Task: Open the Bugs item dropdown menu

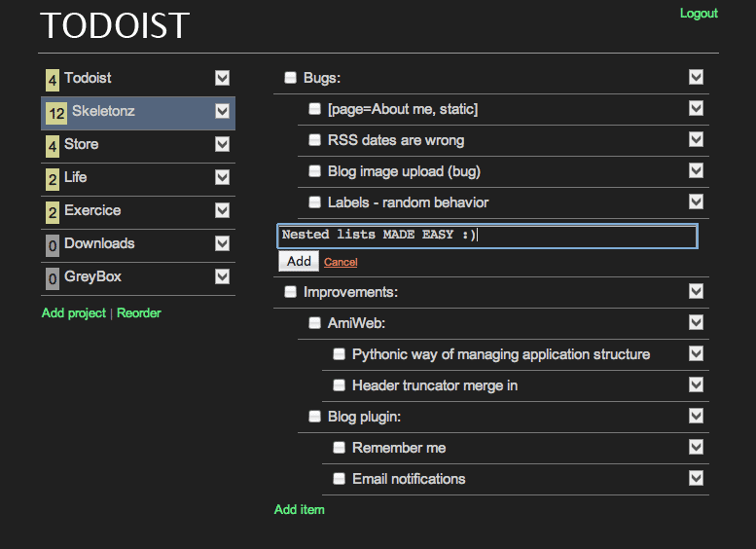Action: (x=695, y=77)
